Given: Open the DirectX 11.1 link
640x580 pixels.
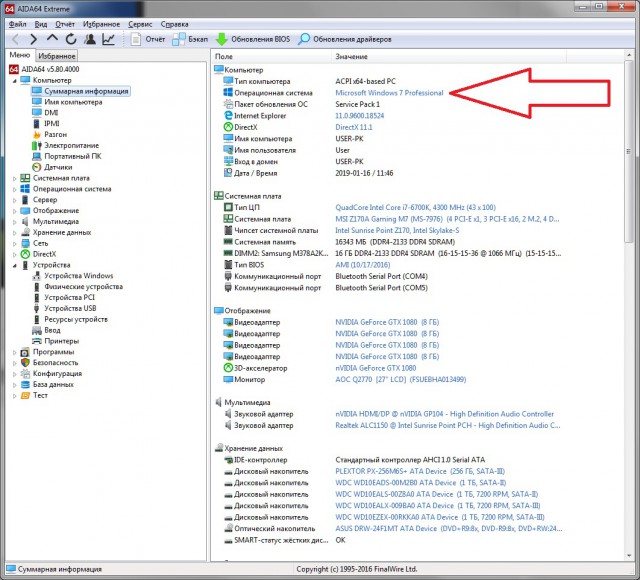Looking at the screenshot, I should [x=353, y=127].
